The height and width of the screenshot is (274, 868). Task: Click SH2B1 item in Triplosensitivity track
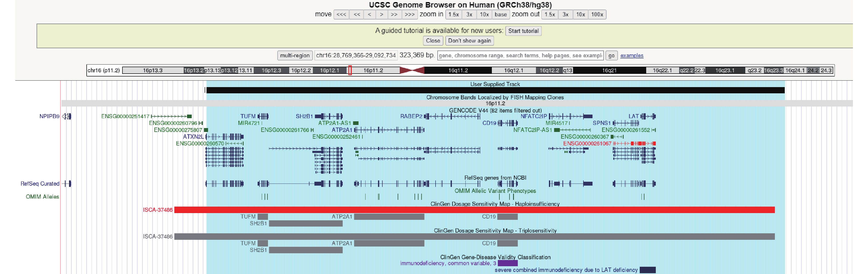306,250
